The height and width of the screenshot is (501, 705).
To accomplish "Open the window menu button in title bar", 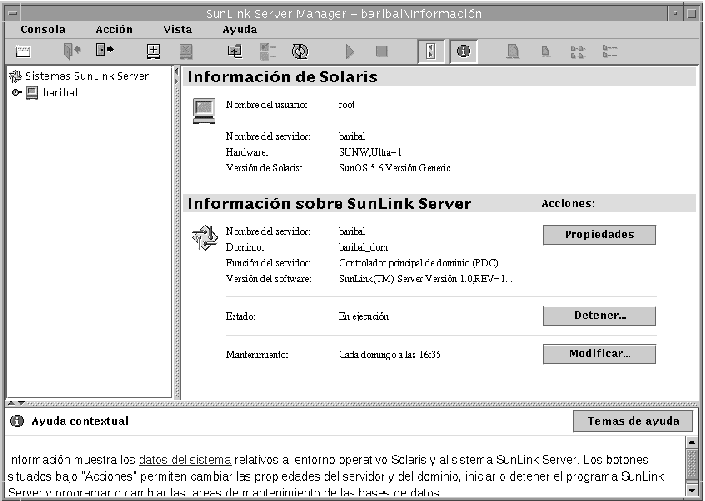I will [13, 13].
